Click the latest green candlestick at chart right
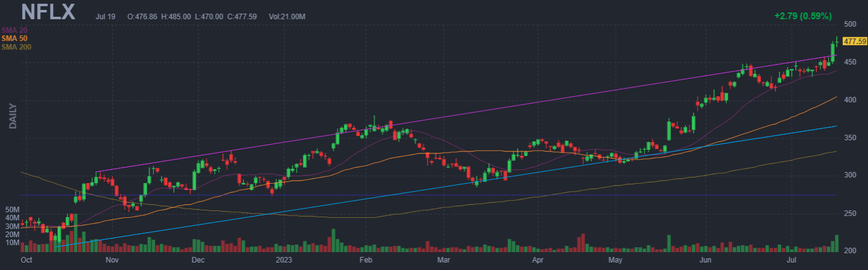This screenshot has height=270, width=868. [836, 41]
